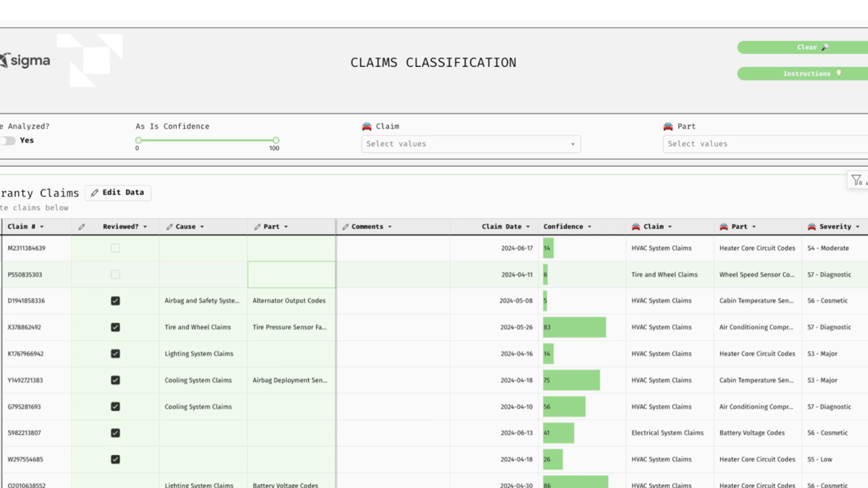Uncheck Reviewed box for claim G795281693

pos(115,406)
